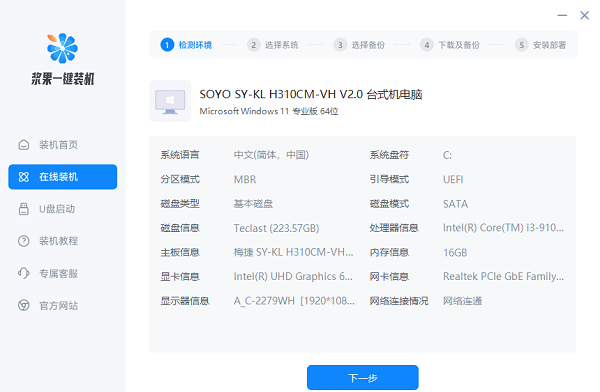Image resolution: width=600 pixels, height=392 pixels.
Task: Click the 显示器信息 label
Action: pos(185,301)
